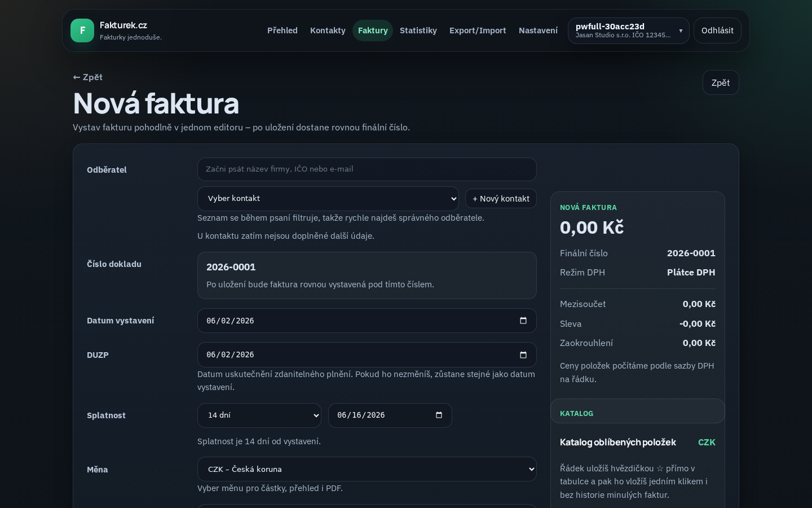Open calendar picker for Datum vystavení
Image resolution: width=812 pixels, height=508 pixels.
[x=523, y=321]
